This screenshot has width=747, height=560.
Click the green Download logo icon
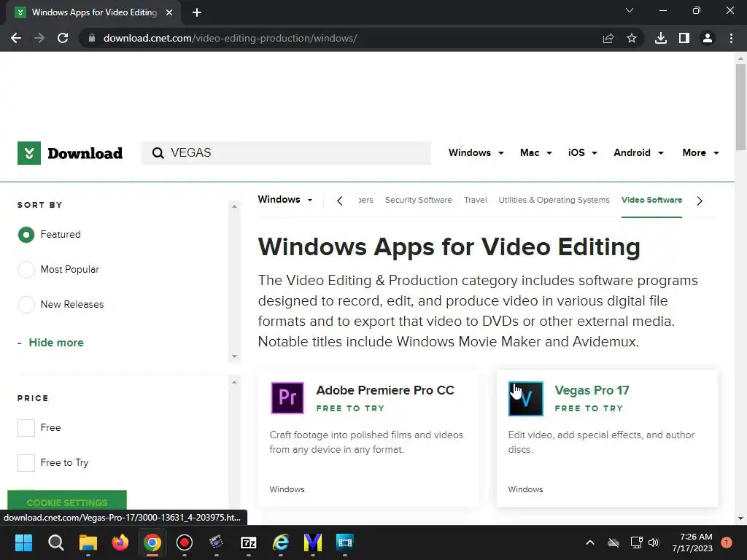29,153
